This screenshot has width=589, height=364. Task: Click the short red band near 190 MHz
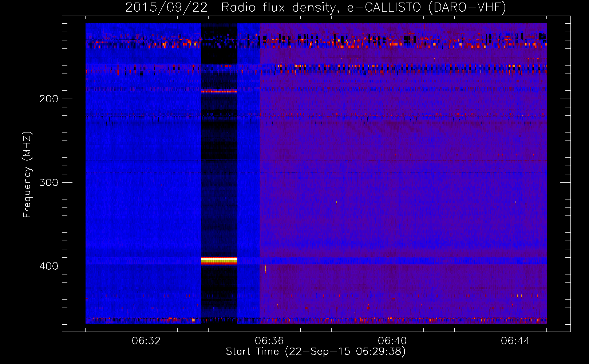219,91
